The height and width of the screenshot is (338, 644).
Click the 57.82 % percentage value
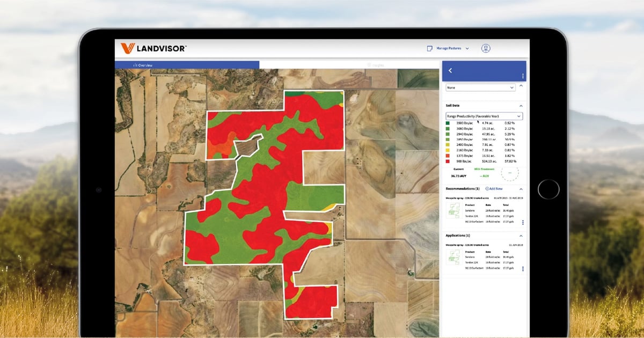[x=511, y=161]
